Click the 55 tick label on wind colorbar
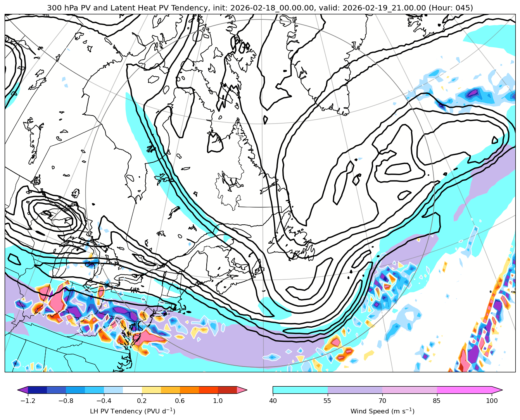 (x=328, y=401)
